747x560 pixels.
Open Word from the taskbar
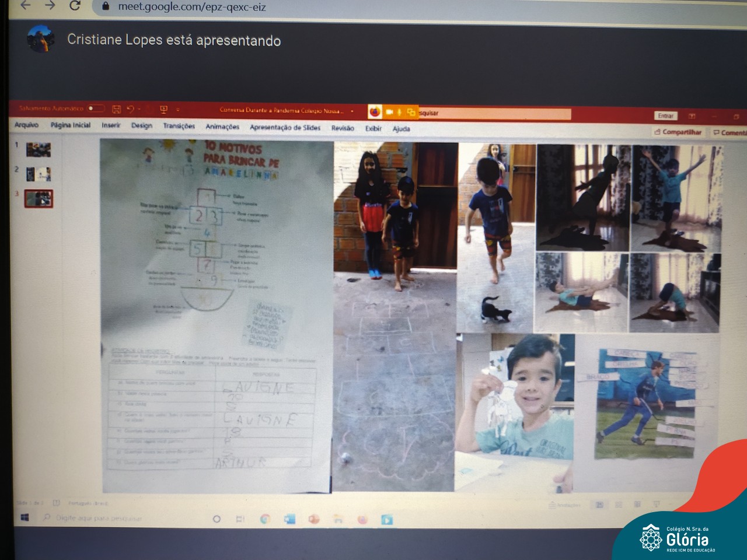coord(289,519)
